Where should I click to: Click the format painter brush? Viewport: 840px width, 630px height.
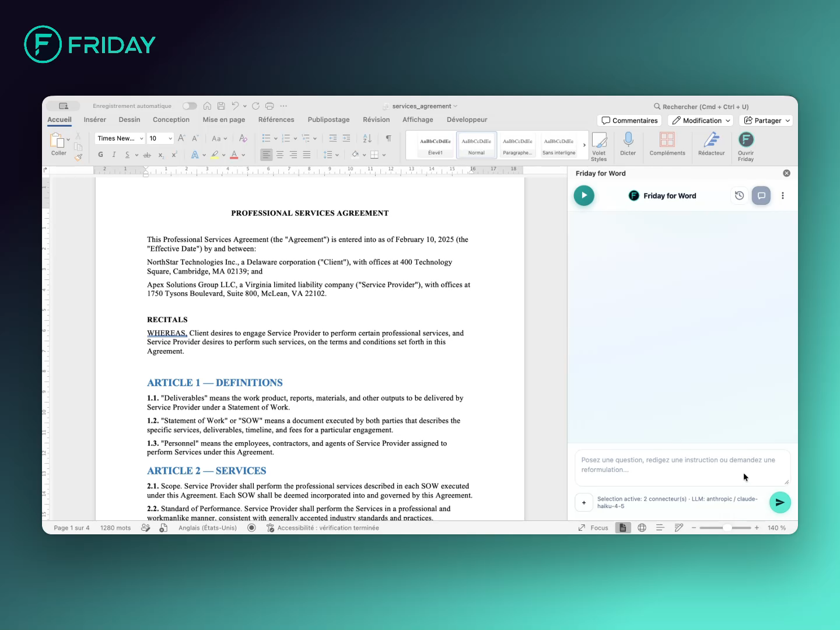[x=78, y=157]
